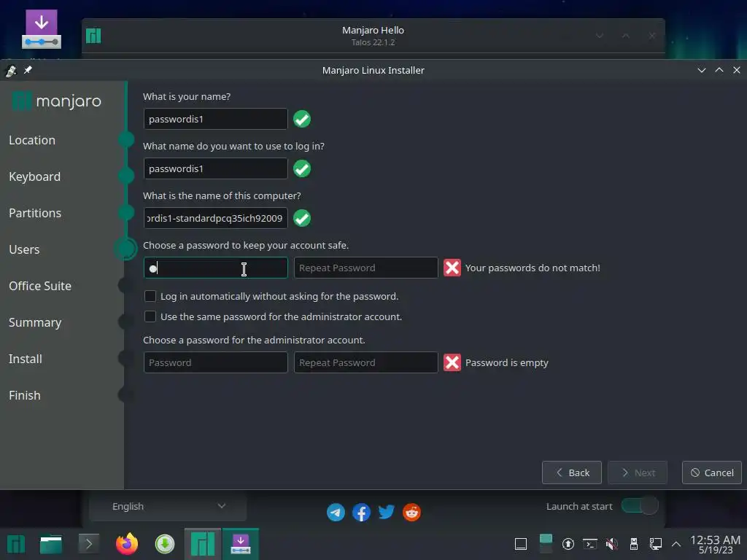The image size is (747, 560).
Task: Open Reddit social link icon
Action: click(411, 513)
